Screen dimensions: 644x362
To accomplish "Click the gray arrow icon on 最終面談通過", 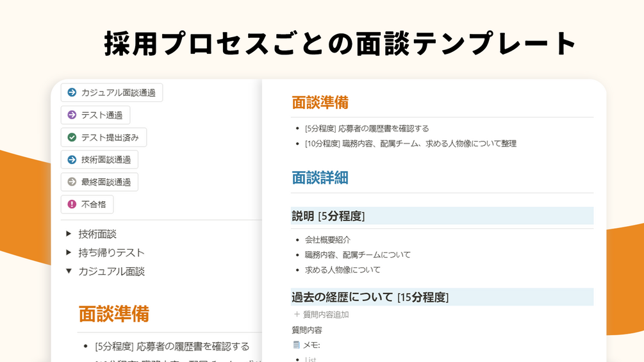I will pyautogui.click(x=72, y=182).
